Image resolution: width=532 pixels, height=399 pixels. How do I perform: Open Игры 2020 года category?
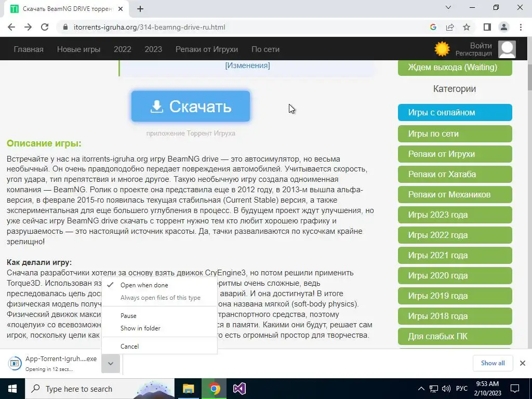(x=455, y=275)
